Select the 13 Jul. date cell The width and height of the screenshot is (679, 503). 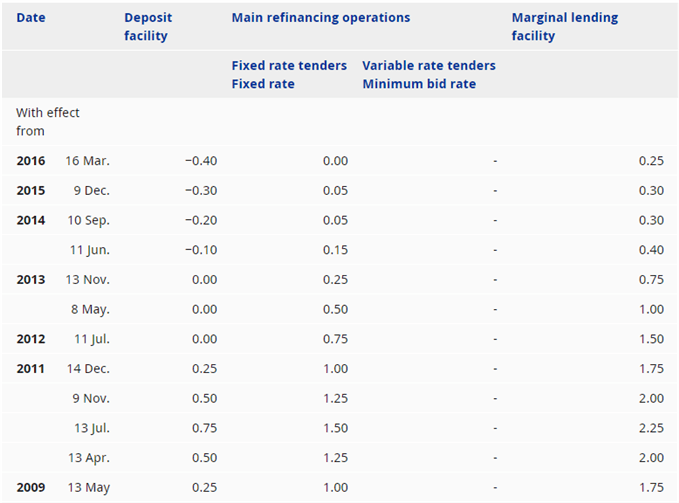coord(92,429)
